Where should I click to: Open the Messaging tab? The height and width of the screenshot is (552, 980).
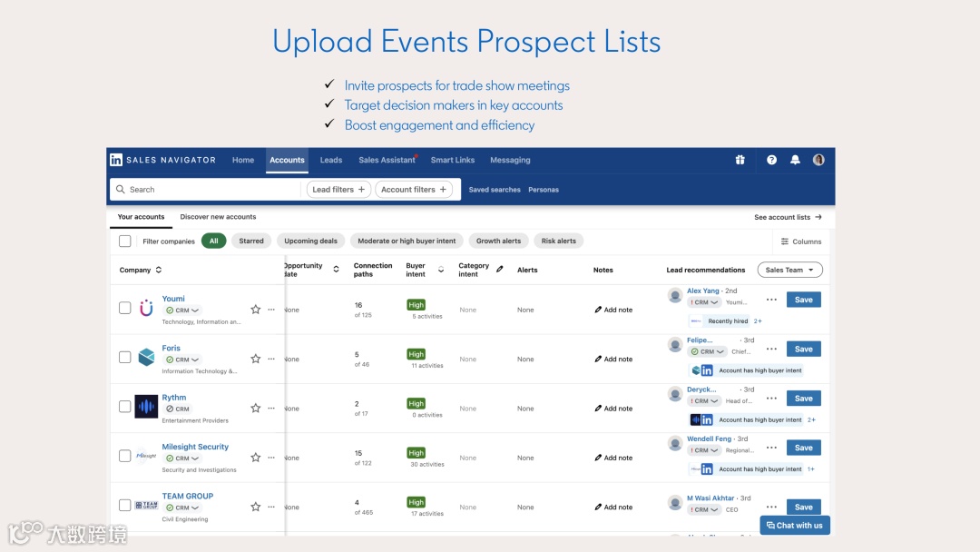tap(510, 160)
